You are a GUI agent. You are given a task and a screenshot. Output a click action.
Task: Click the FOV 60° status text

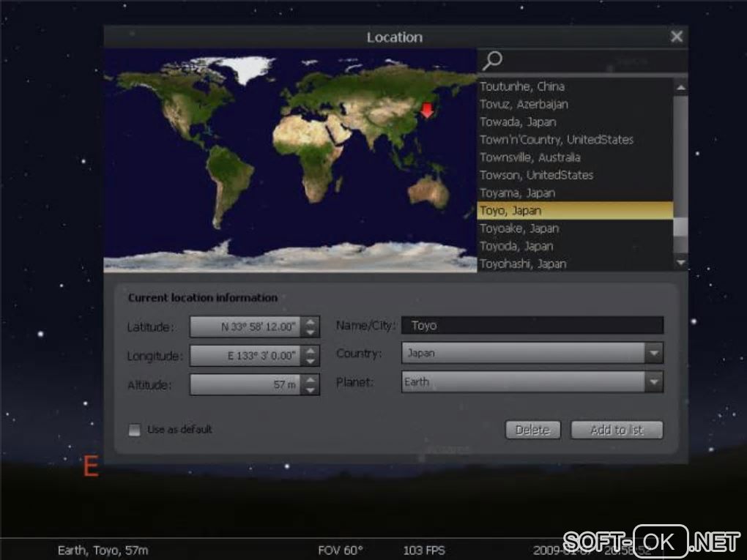341,550
